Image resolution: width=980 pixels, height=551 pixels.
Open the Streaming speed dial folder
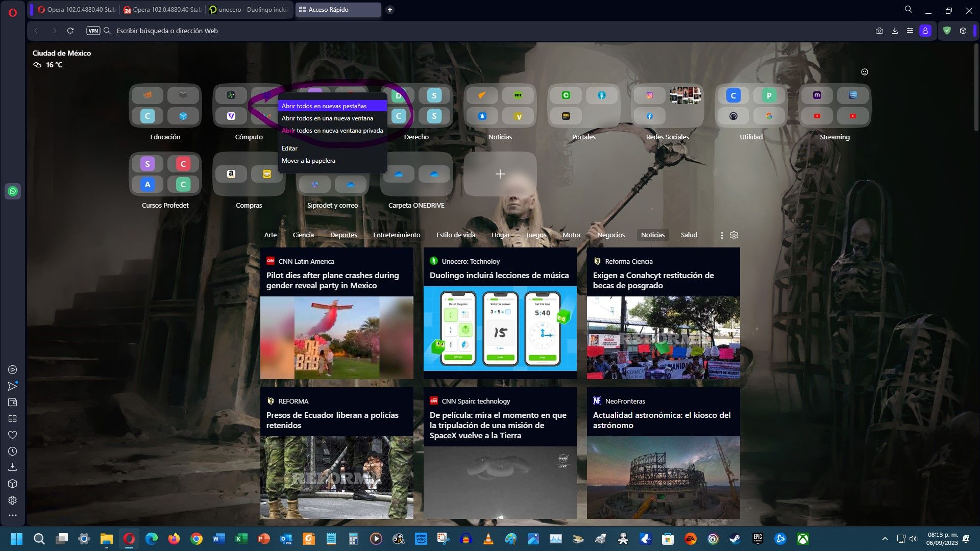pyautogui.click(x=835, y=106)
